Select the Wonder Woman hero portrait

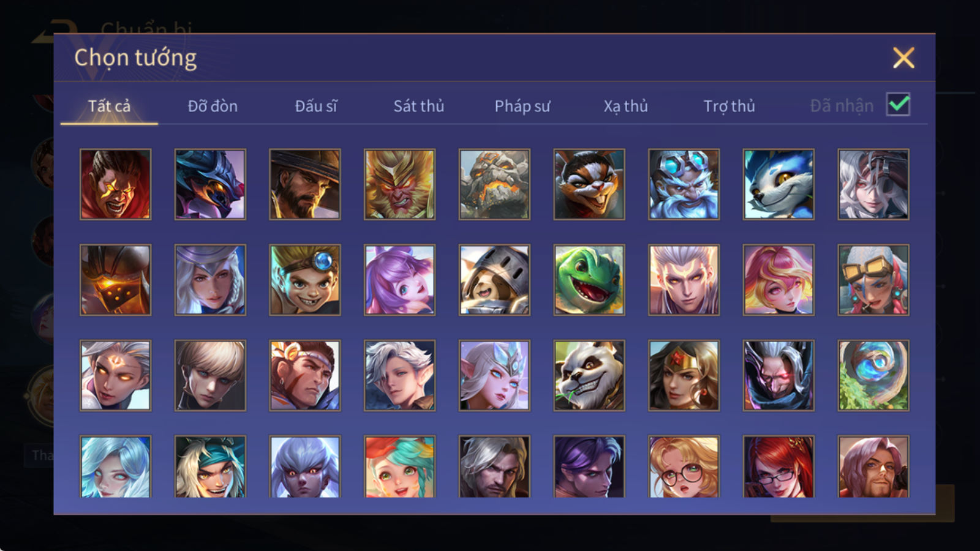[684, 375]
